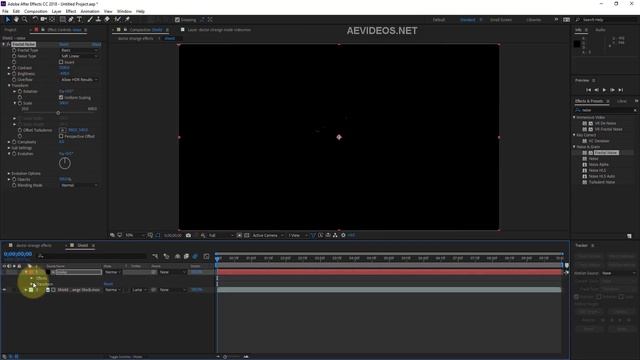
Task: Click the Preview play button
Action: [x=604, y=90]
